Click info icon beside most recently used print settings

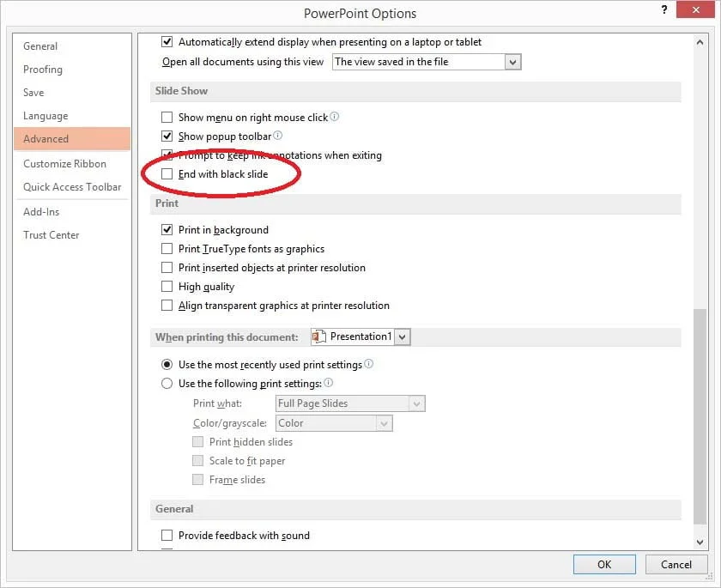369,364
